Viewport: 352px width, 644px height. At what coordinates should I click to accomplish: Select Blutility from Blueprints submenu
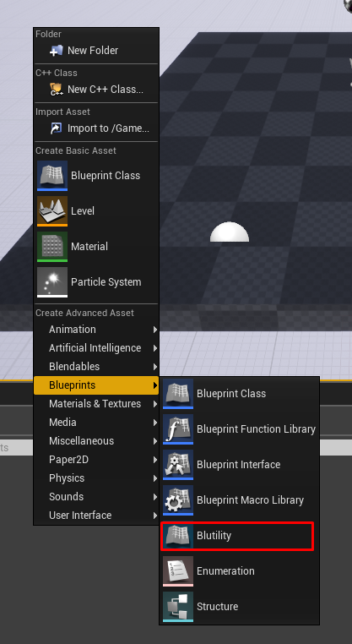[x=237, y=536]
